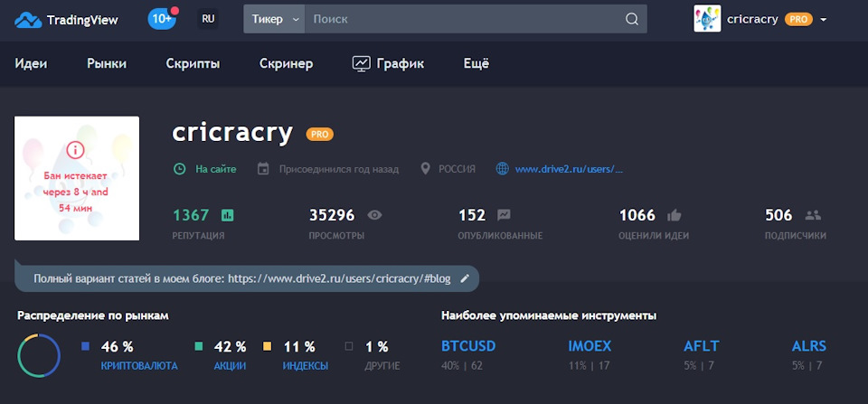Click the chart monitor icon beside График
This screenshot has width=868, height=404.
click(361, 63)
